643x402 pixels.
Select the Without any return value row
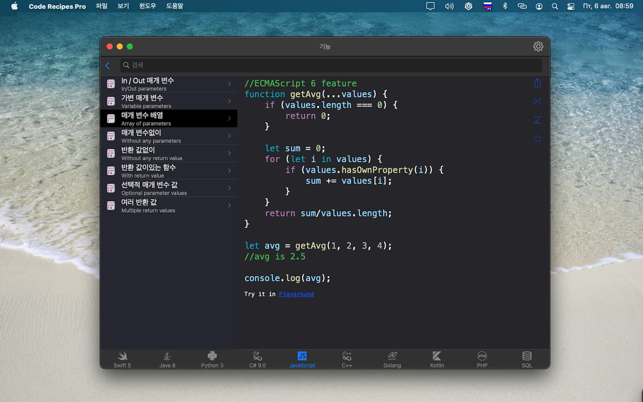pyautogui.click(x=169, y=153)
